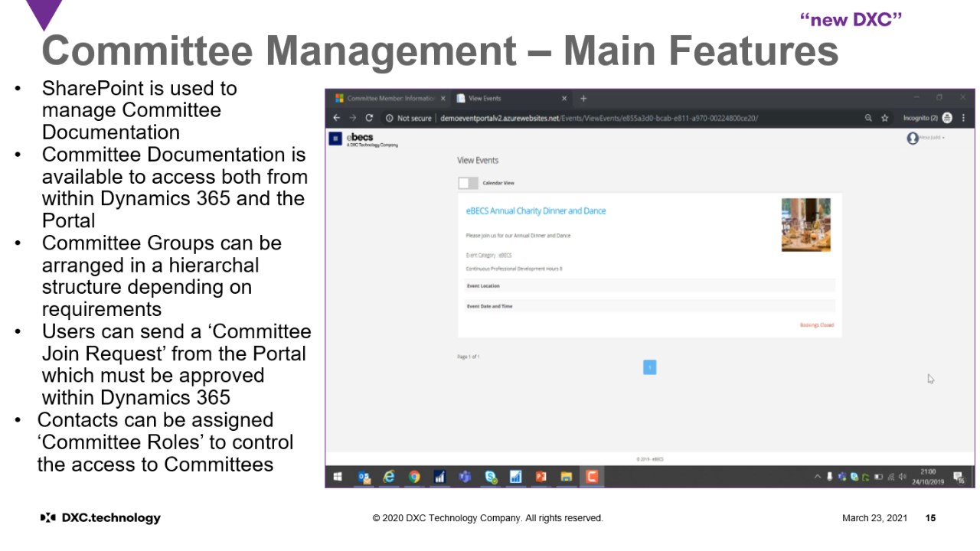Open the taskbar clock showing 21:00
980x551 pixels.
point(929,477)
